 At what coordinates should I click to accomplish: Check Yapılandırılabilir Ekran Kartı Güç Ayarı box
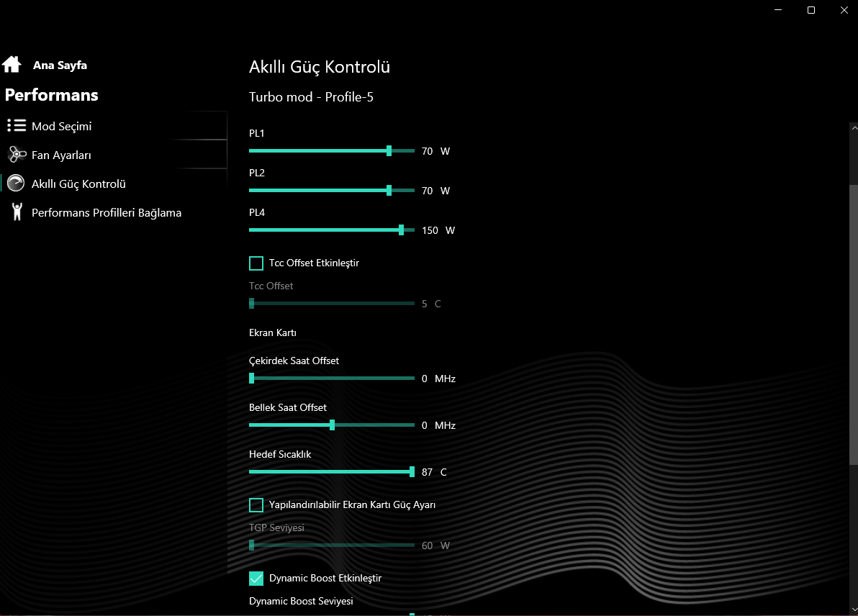pos(256,505)
